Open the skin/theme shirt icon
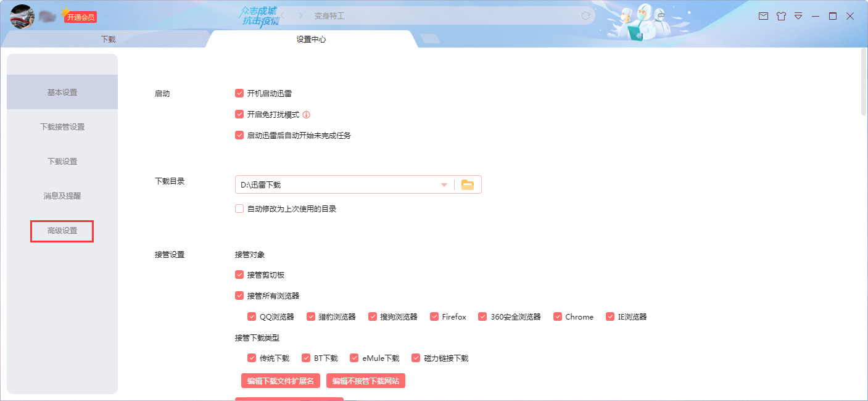 click(781, 16)
